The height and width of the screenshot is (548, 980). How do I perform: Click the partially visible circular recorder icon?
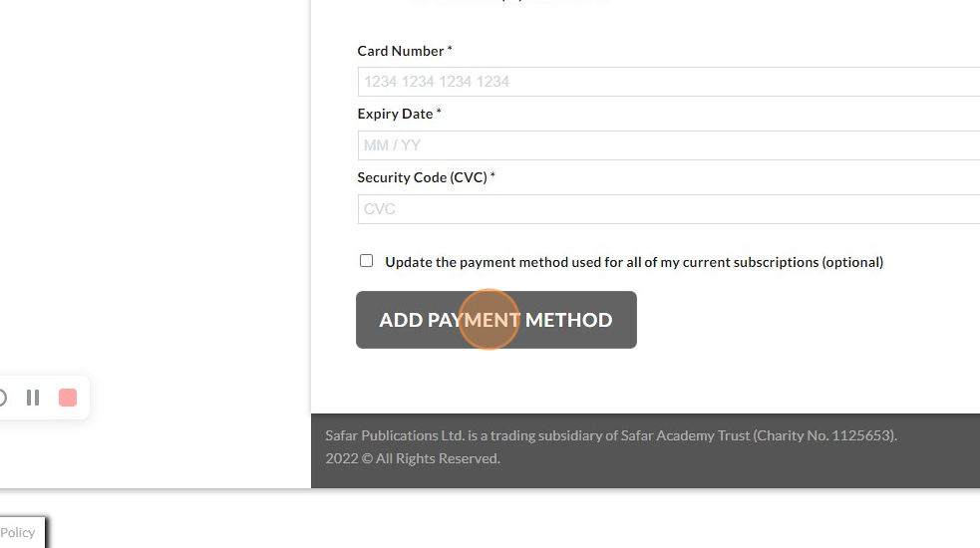[x=3, y=398]
